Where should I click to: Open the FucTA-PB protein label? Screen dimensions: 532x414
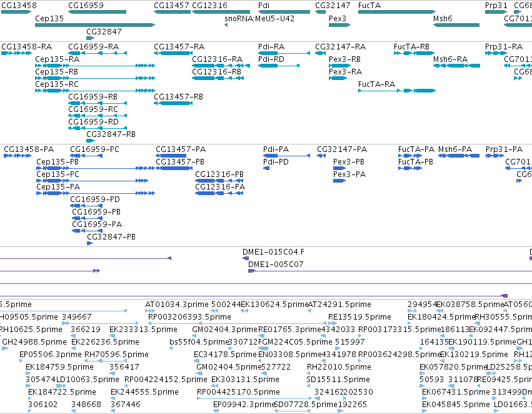point(416,162)
